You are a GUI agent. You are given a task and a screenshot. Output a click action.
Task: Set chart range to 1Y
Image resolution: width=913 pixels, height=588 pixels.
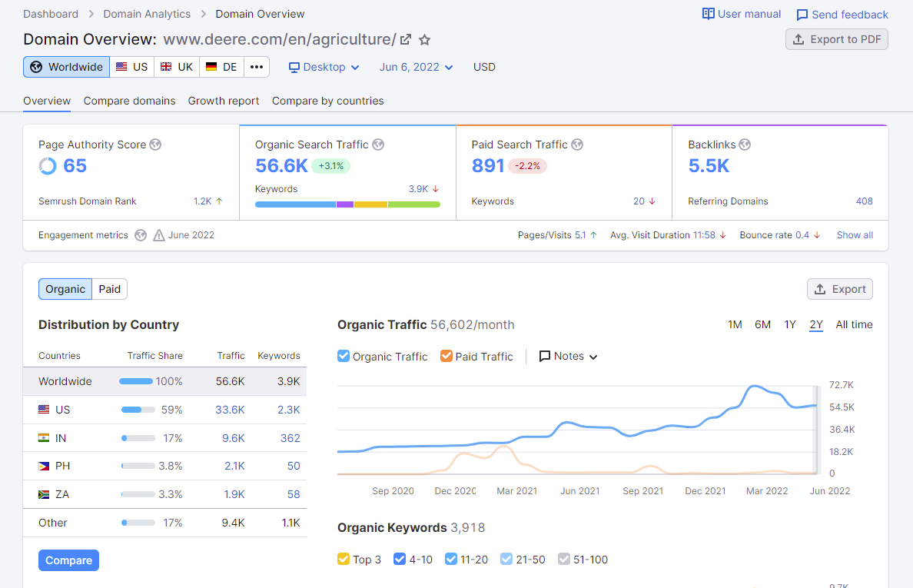pos(789,324)
